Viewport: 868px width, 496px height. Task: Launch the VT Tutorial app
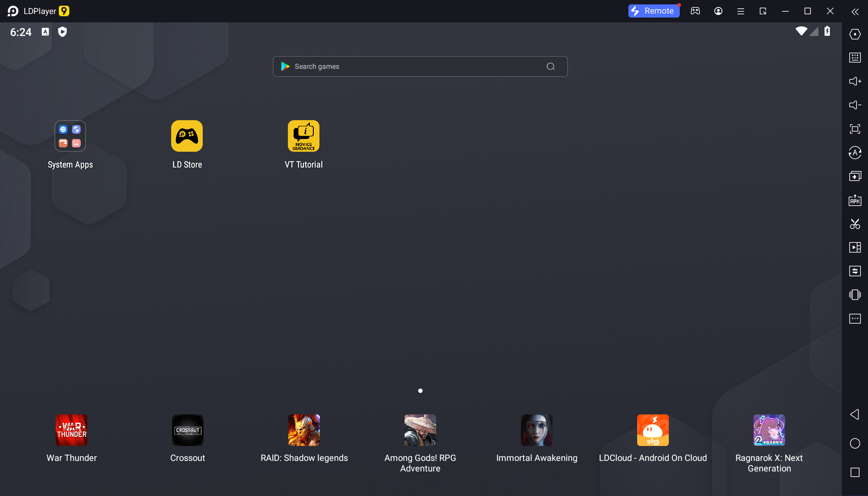pyautogui.click(x=304, y=136)
